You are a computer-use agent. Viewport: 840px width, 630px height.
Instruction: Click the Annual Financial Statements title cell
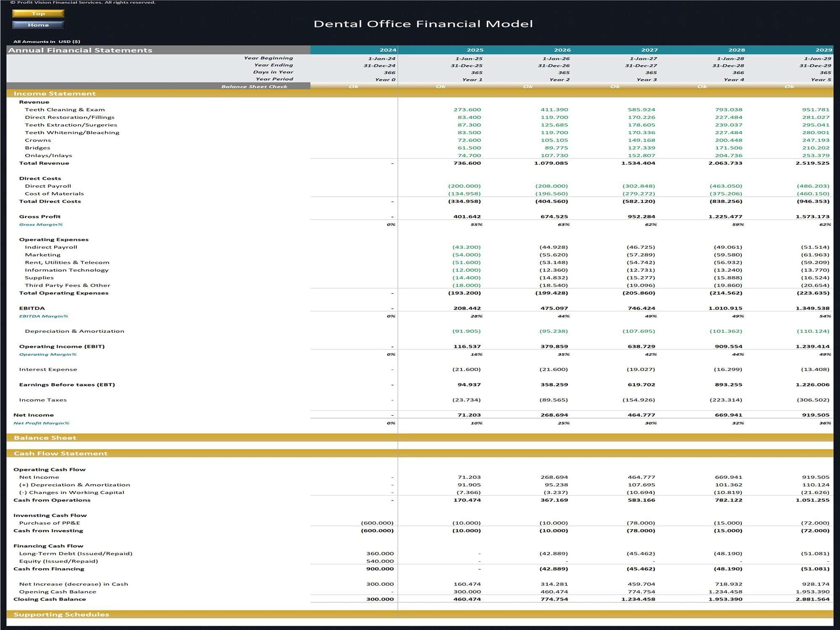[80, 50]
